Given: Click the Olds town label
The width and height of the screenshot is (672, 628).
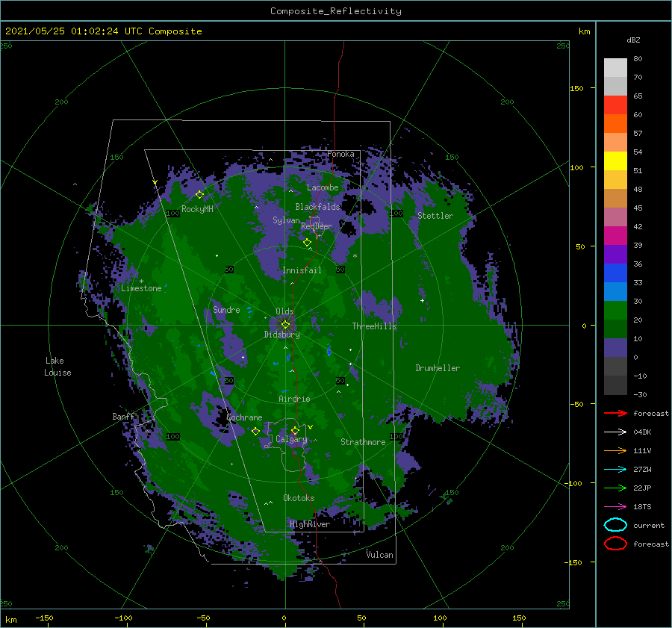Looking at the screenshot, I should [x=284, y=311].
